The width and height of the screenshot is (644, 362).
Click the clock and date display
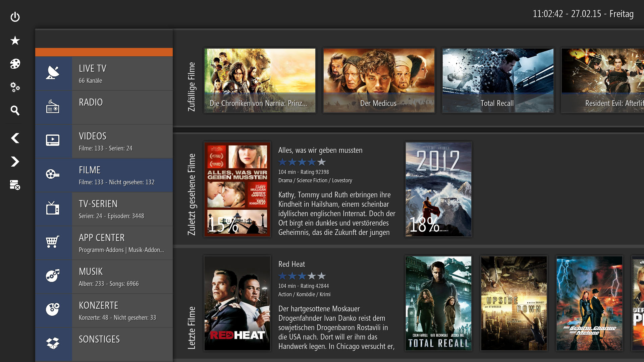pyautogui.click(x=583, y=14)
